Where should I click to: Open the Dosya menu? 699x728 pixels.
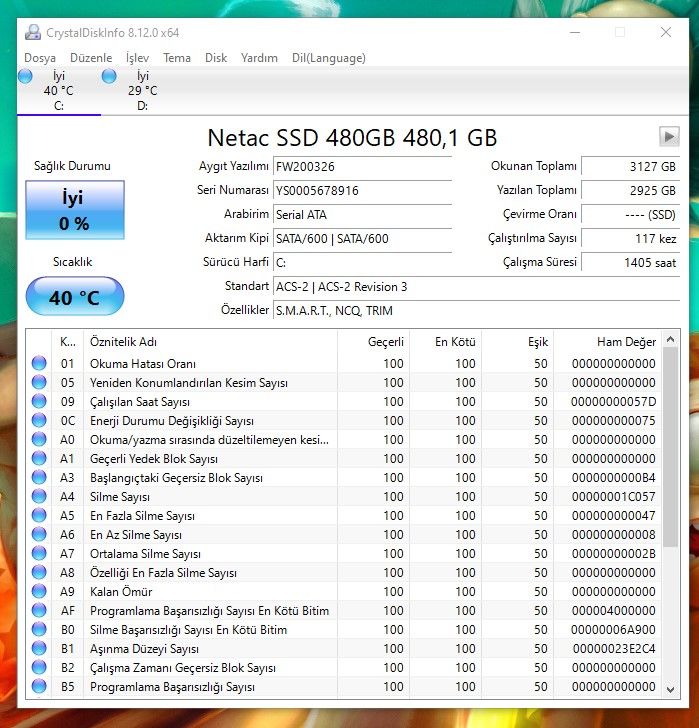click(40, 58)
